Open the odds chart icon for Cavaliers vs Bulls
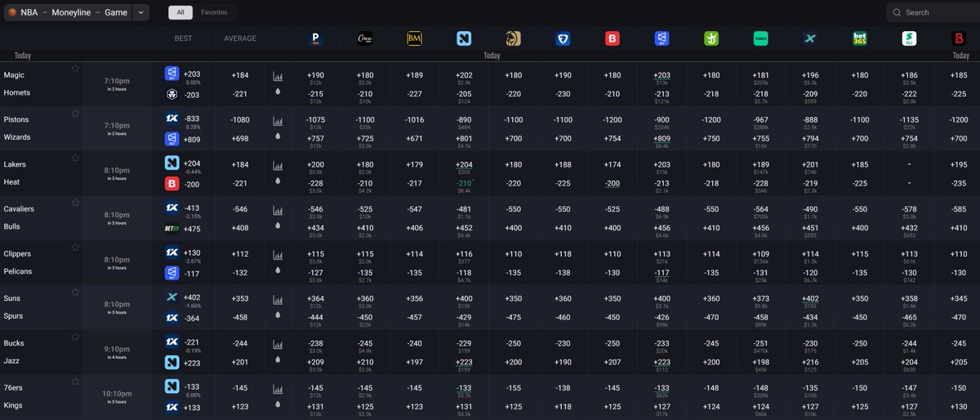Viewport: 980px width, 420px height. (278, 210)
